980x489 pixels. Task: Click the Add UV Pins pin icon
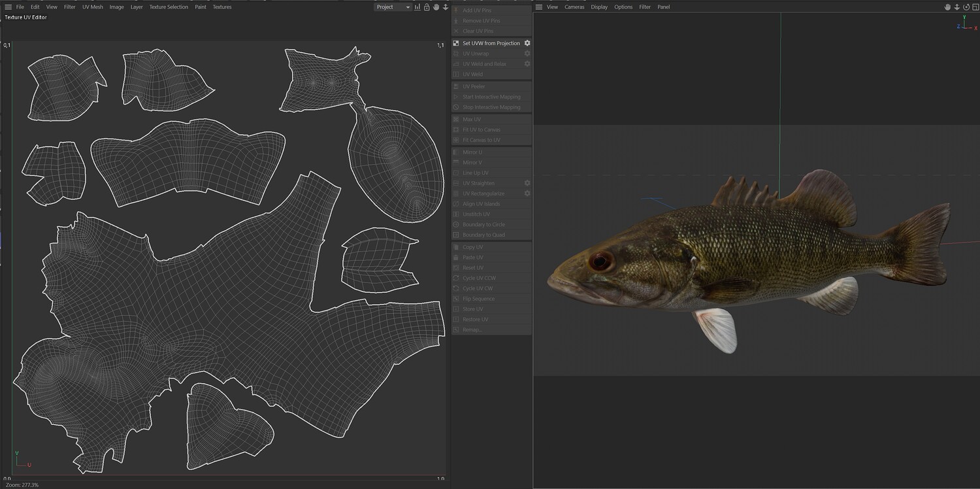[x=456, y=10]
